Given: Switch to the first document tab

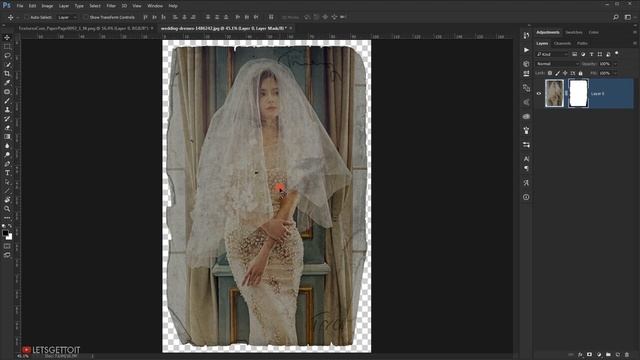Looking at the screenshot, I should tap(84, 28).
